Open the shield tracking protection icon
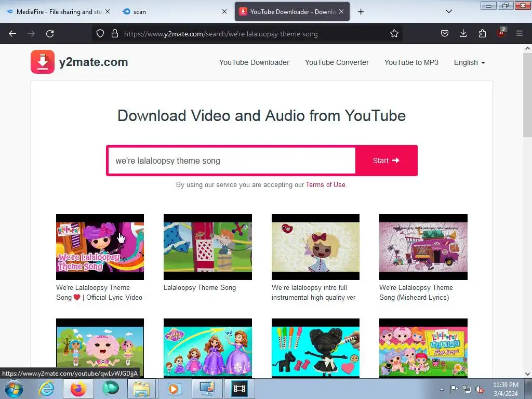532x399 pixels. [100, 34]
